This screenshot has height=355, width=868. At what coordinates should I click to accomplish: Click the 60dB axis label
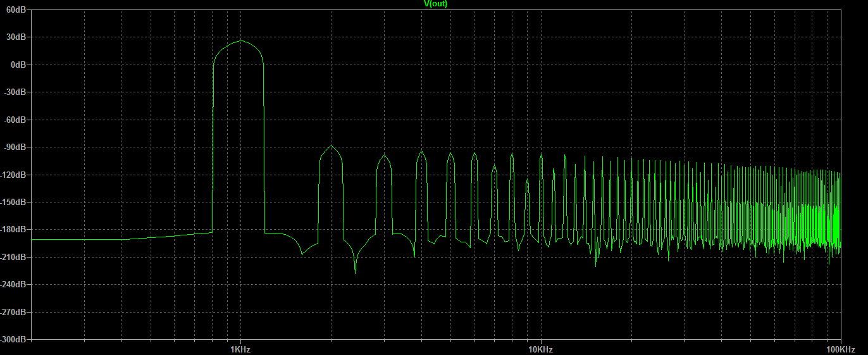(x=16, y=9)
